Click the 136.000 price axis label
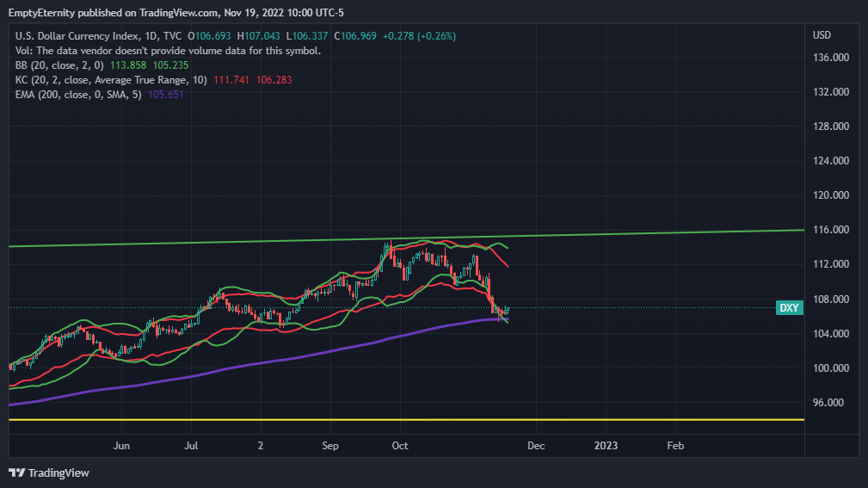 (x=830, y=58)
